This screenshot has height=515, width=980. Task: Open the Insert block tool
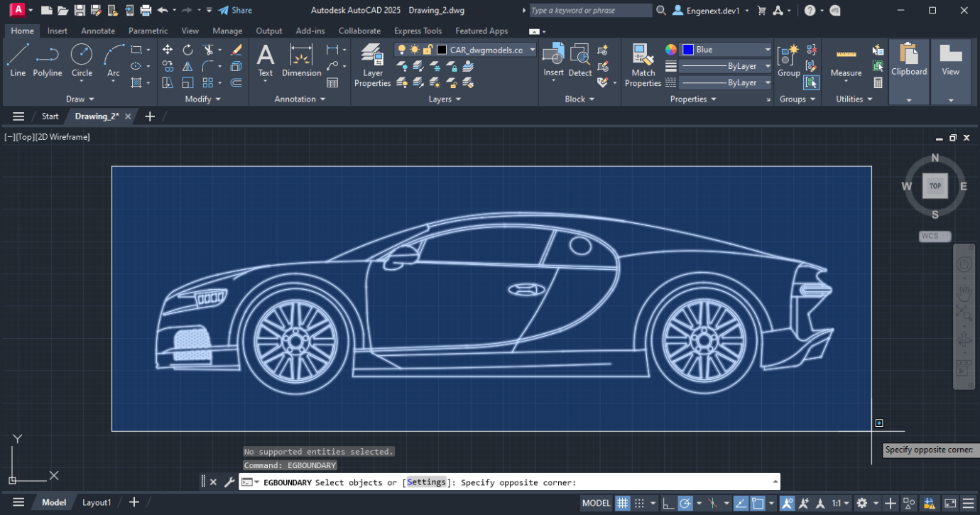tap(553, 60)
